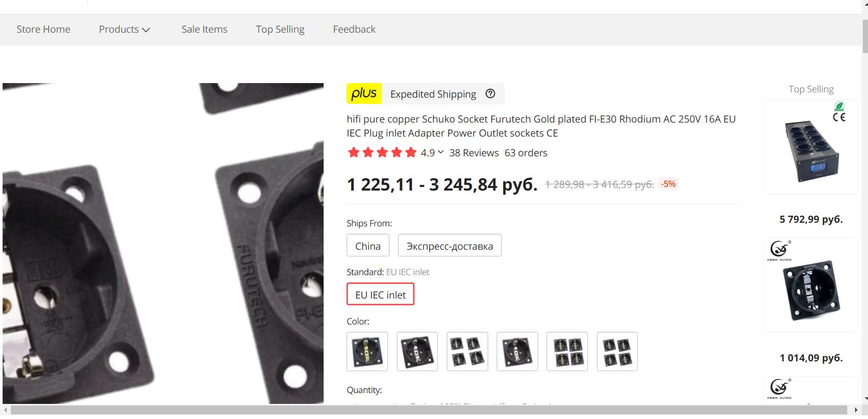Choose the second color variant, single rhodium socket
The width and height of the screenshot is (868, 419).
point(417,352)
